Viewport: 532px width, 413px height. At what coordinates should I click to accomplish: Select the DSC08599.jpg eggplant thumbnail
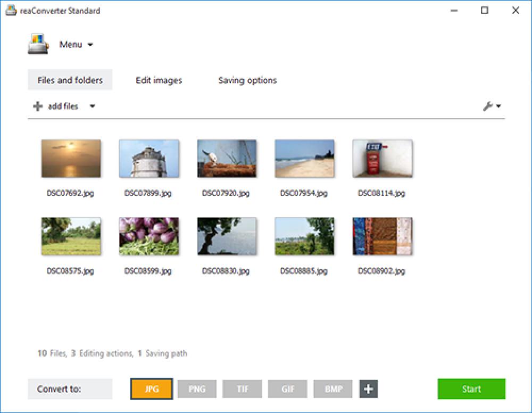click(x=149, y=235)
